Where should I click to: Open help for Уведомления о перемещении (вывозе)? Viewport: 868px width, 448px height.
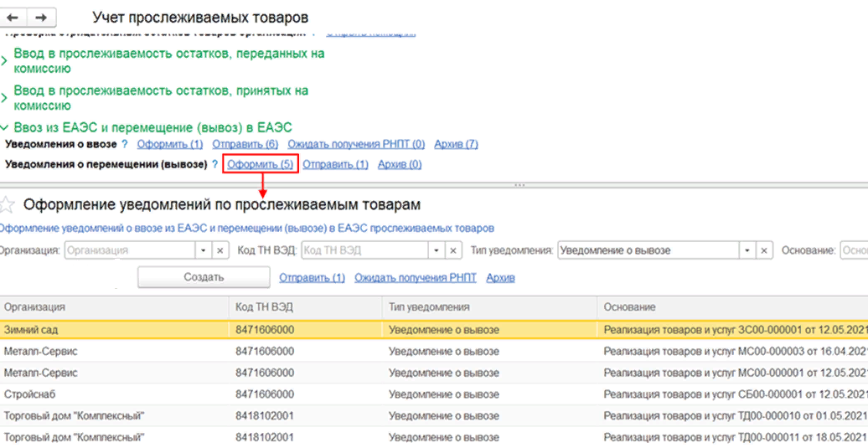coord(215,165)
